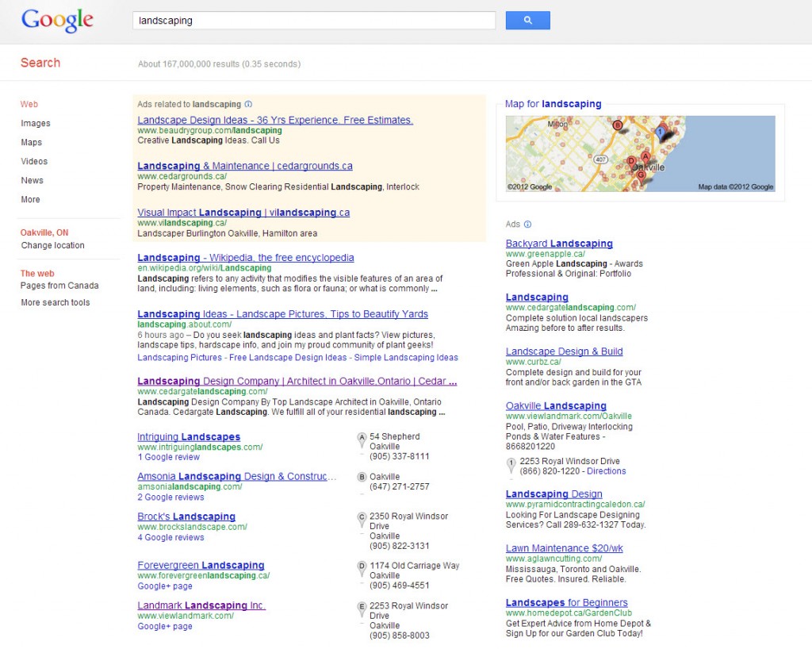The width and height of the screenshot is (812, 649).
Task: Expand the More search categories
Action: tap(30, 199)
